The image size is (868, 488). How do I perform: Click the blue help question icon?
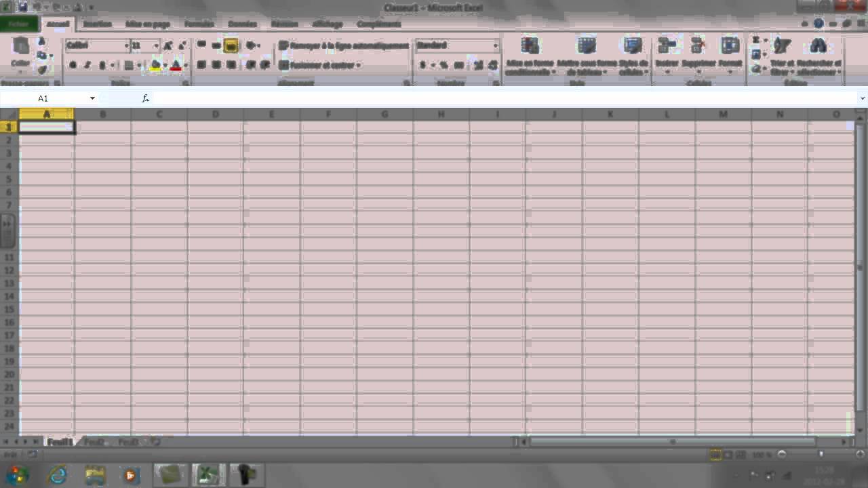click(818, 24)
